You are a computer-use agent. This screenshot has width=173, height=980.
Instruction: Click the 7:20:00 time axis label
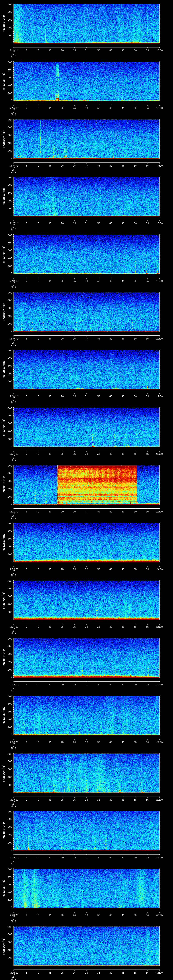pos(13,396)
